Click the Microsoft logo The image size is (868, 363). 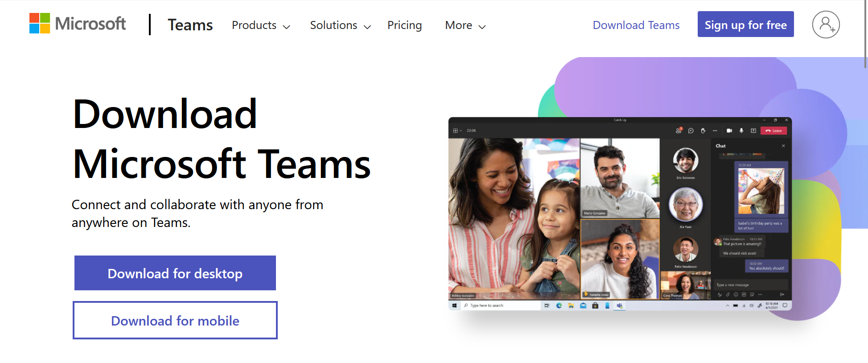tap(78, 24)
